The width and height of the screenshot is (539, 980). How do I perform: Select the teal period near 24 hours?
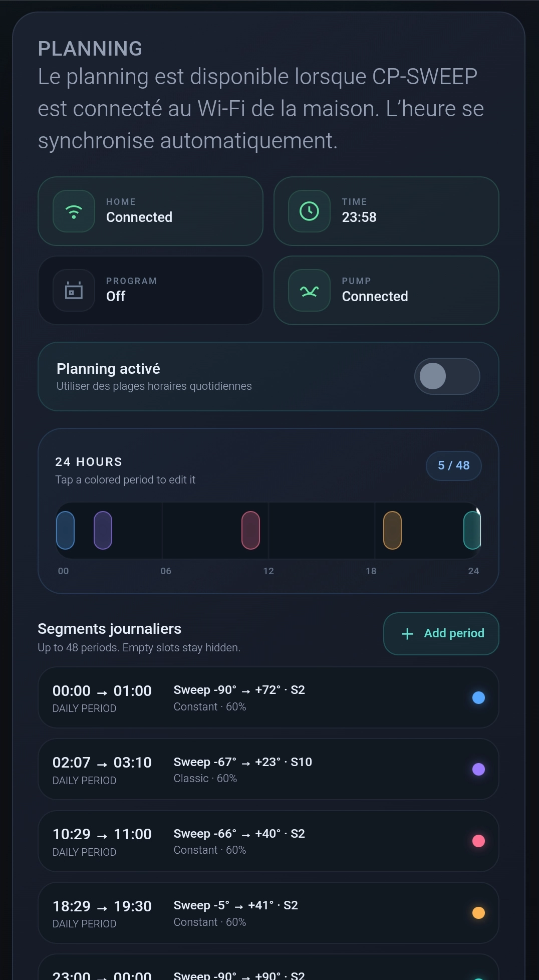point(472,530)
